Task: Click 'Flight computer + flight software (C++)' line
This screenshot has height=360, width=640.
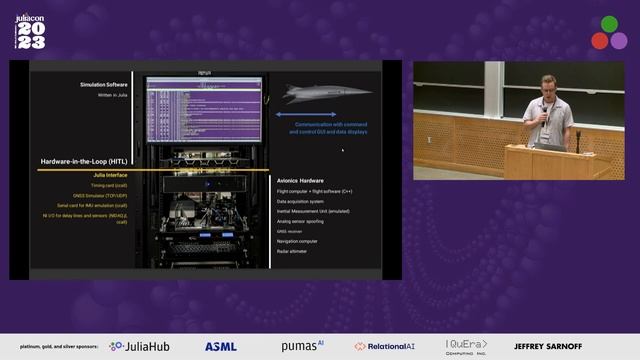Action: 314,191
